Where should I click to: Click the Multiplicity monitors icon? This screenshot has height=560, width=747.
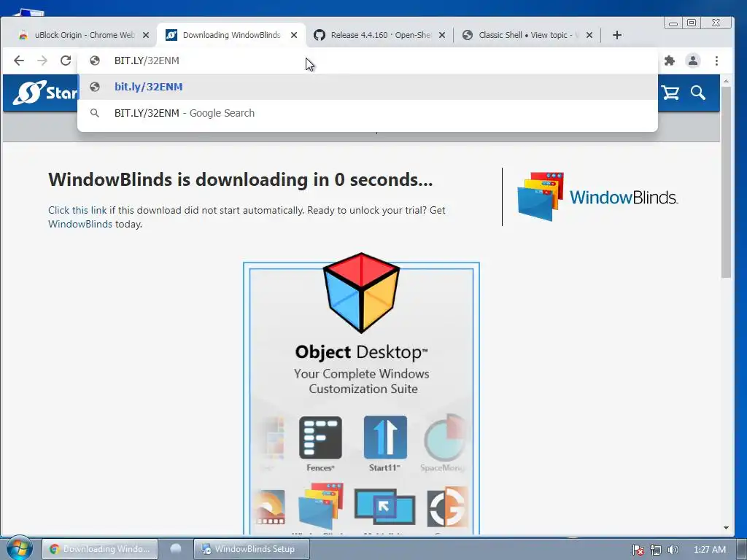tap(384, 507)
